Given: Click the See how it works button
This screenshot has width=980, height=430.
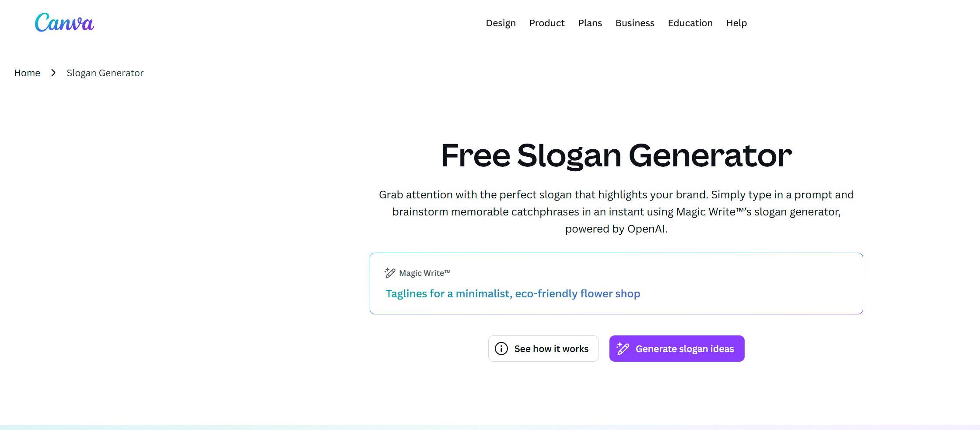Looking at the screenshot, I should [x=543, y=348].
